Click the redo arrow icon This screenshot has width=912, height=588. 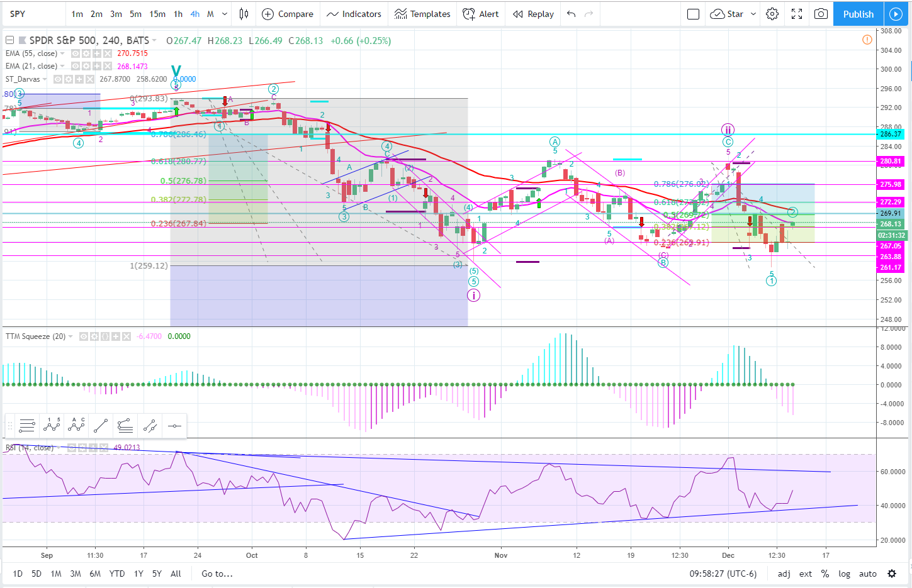pyautogui.click(x=589, y=14)
